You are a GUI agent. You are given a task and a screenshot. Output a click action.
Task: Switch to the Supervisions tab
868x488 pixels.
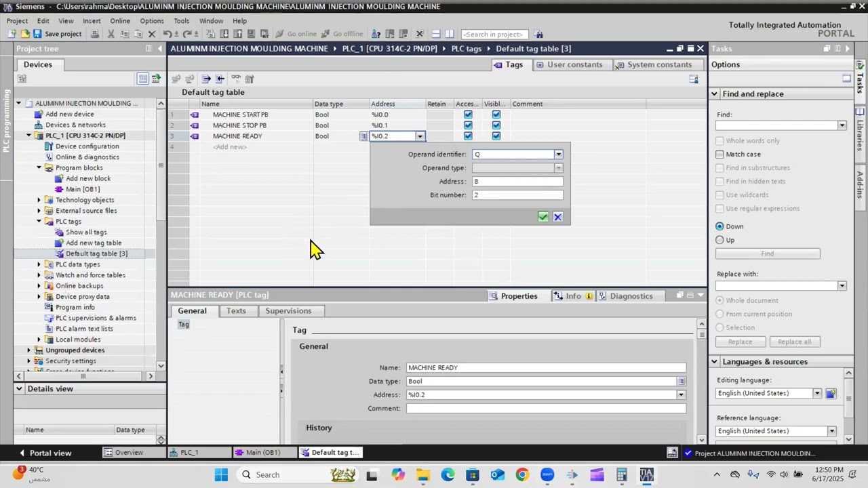(x=288, y=310)
